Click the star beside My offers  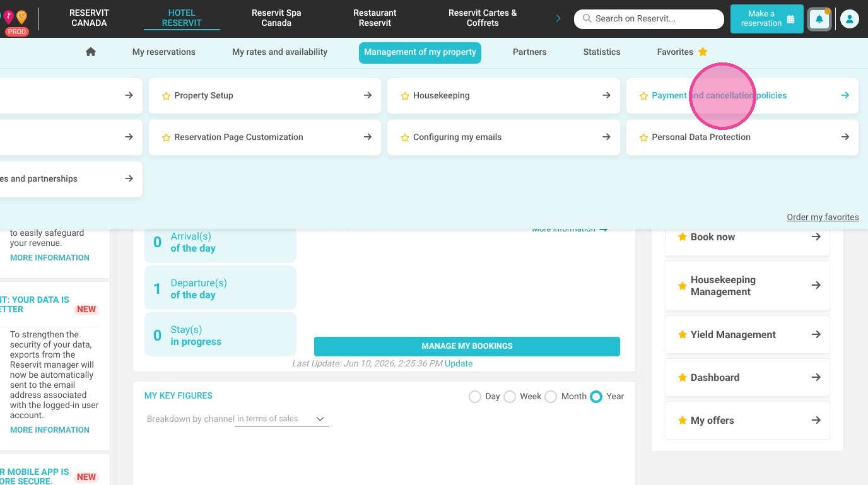682,421
